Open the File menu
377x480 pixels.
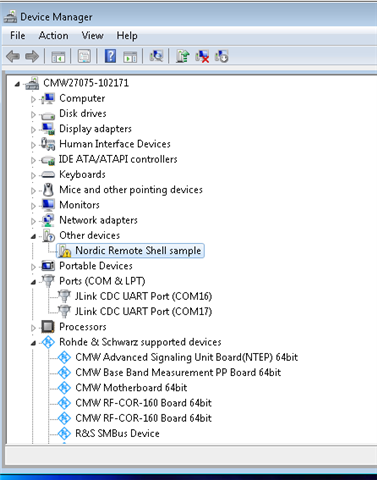[18, 35]
